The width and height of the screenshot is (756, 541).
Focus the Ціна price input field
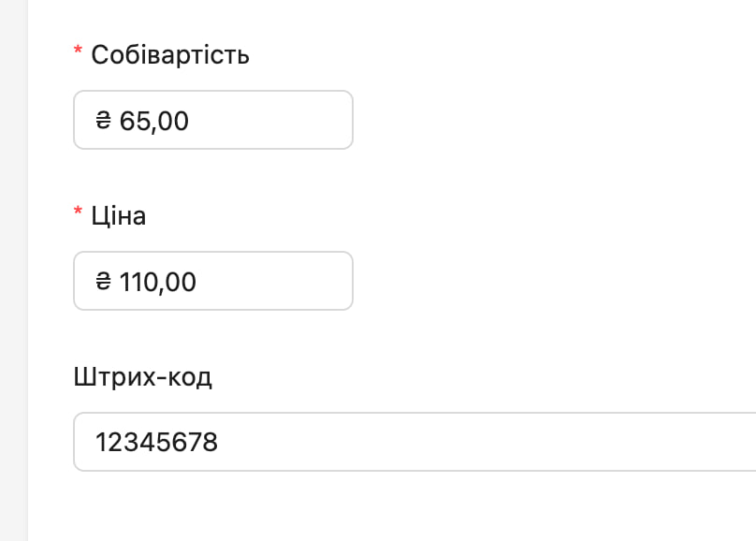pos(213,281)
